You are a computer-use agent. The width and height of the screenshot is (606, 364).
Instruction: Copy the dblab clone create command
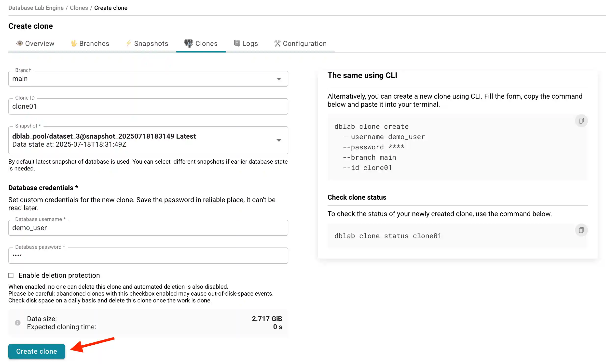coord(581,121)
